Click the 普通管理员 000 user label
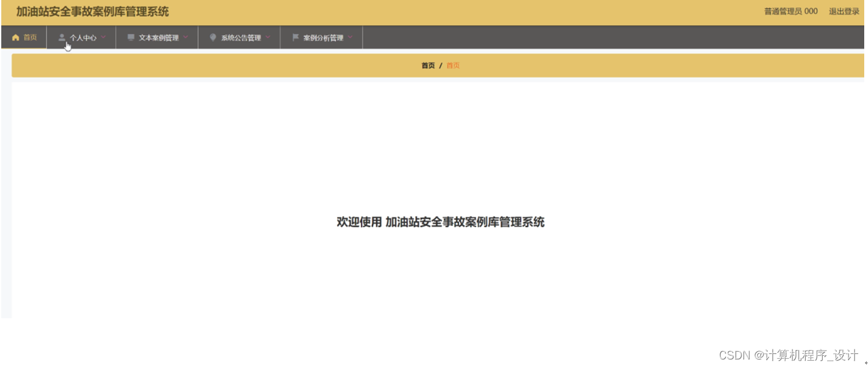 791,11
